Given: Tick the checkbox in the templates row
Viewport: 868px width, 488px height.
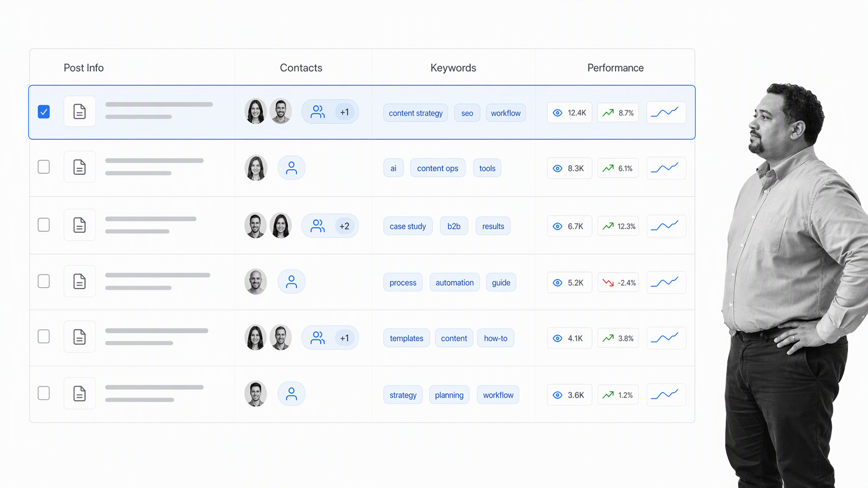Looking at the screenshot, I should pyautogui.click(x=44, y=336).
